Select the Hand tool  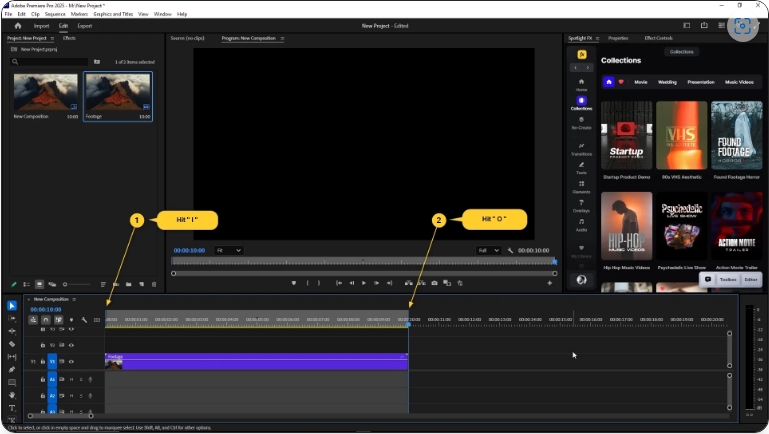(x=12, y=395)
